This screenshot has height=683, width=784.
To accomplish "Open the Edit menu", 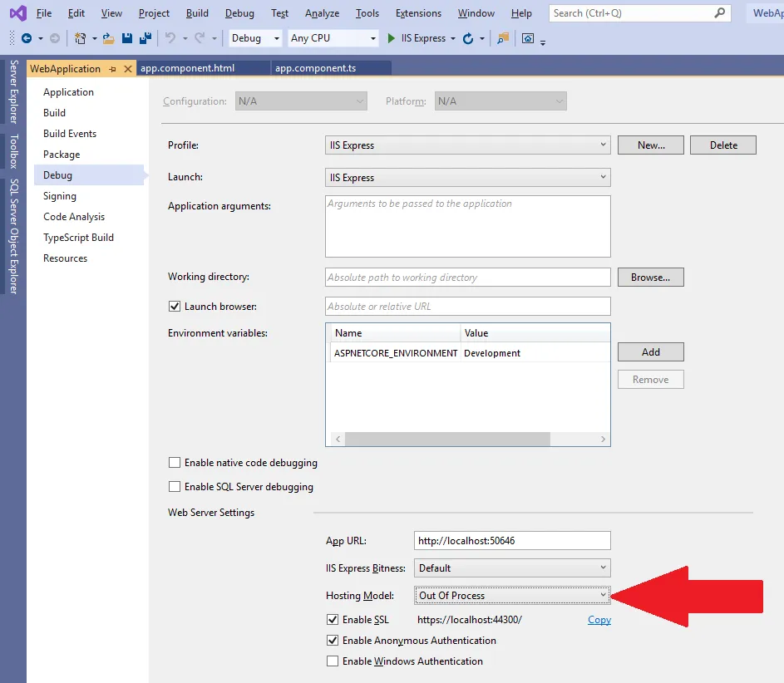I will tap(76, 13).
